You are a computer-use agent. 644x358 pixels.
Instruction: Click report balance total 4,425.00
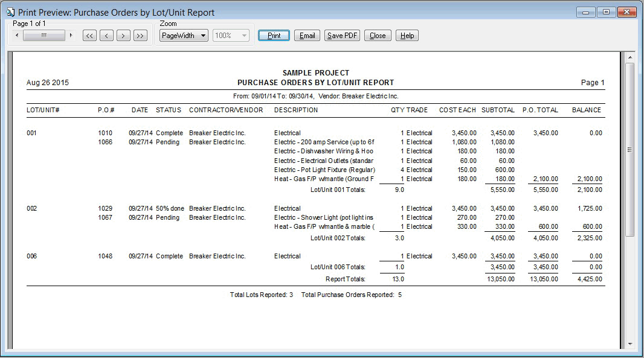coord(590,279)
